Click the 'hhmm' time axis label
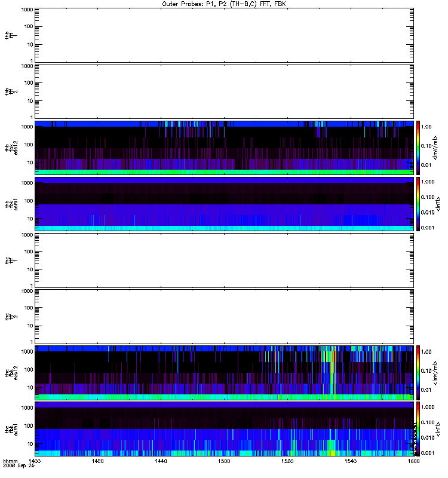 click(10, 461)
